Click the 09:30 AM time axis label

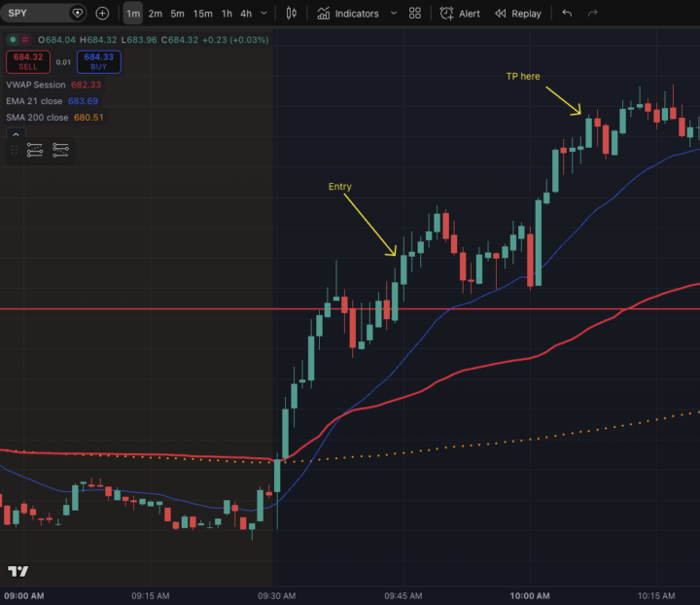[276, 595]
